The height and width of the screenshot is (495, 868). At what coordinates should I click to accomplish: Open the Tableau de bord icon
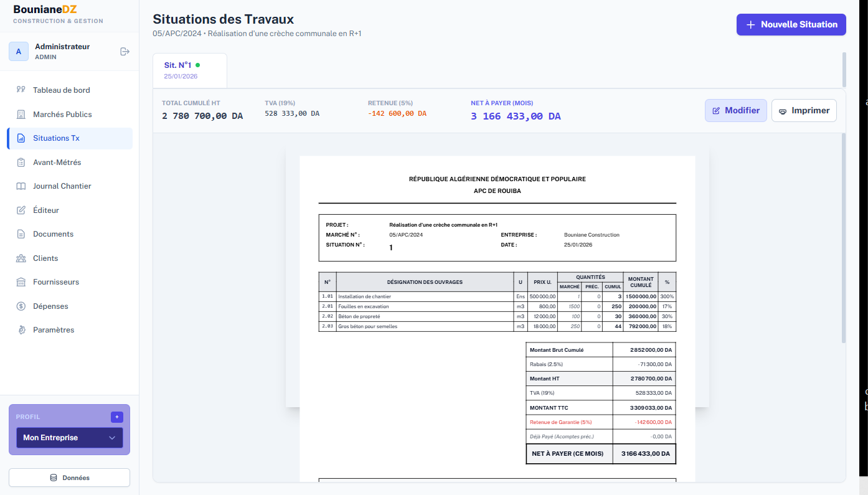[x=21, y=90]
